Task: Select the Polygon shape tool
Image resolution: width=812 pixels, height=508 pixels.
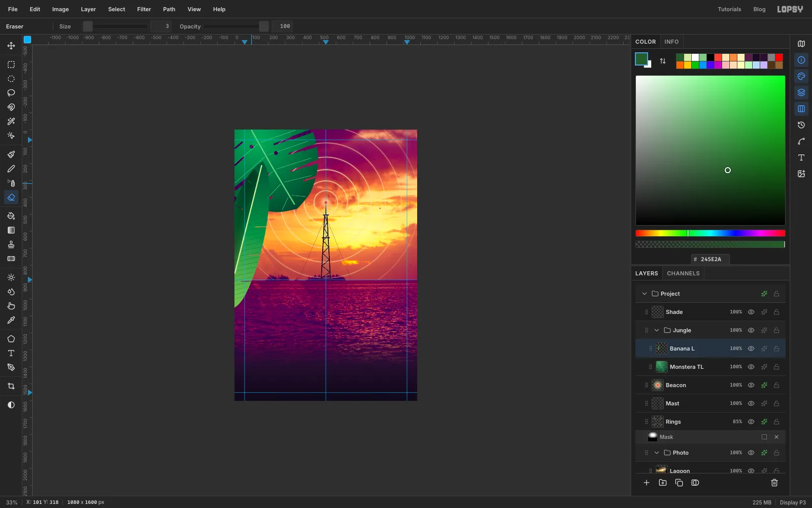Action: 11,339
